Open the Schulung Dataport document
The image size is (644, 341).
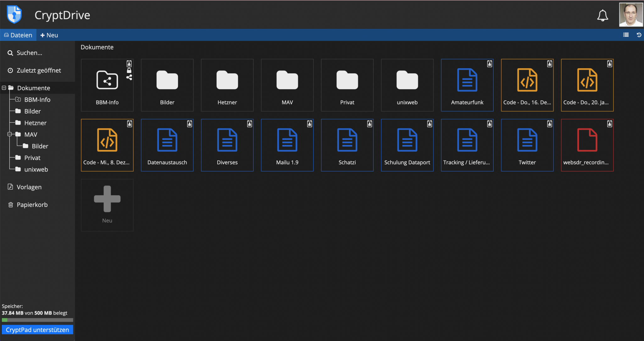point(407,145)
